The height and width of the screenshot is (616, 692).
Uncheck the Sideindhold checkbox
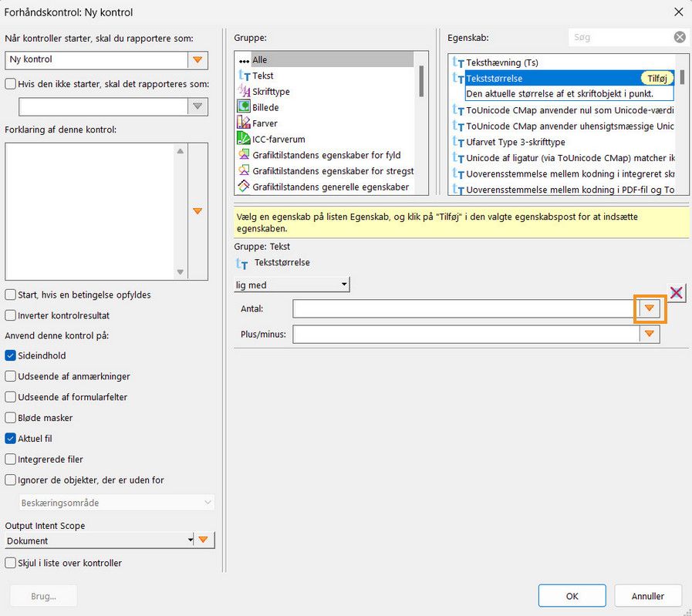click(10, 355)
